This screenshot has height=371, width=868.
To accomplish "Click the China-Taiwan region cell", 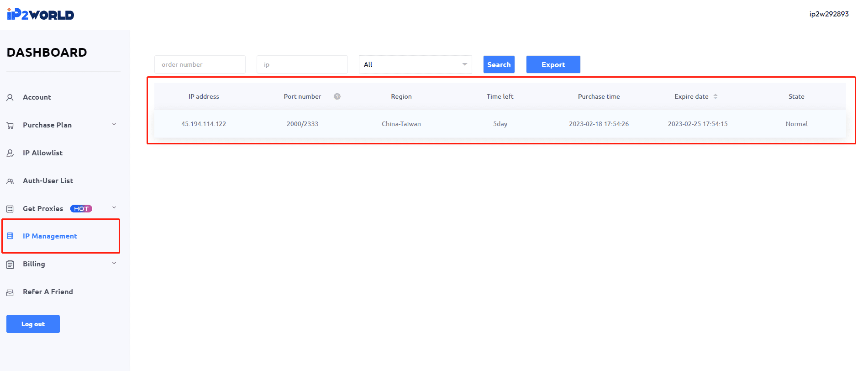I will pos(401,124).
